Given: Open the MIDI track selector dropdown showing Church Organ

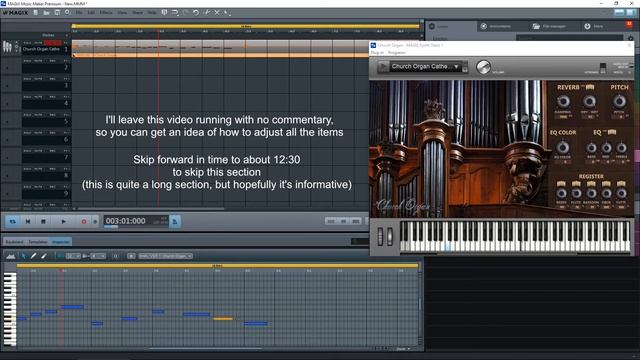Looking at the screenshot, I should [x=165, y=256].
